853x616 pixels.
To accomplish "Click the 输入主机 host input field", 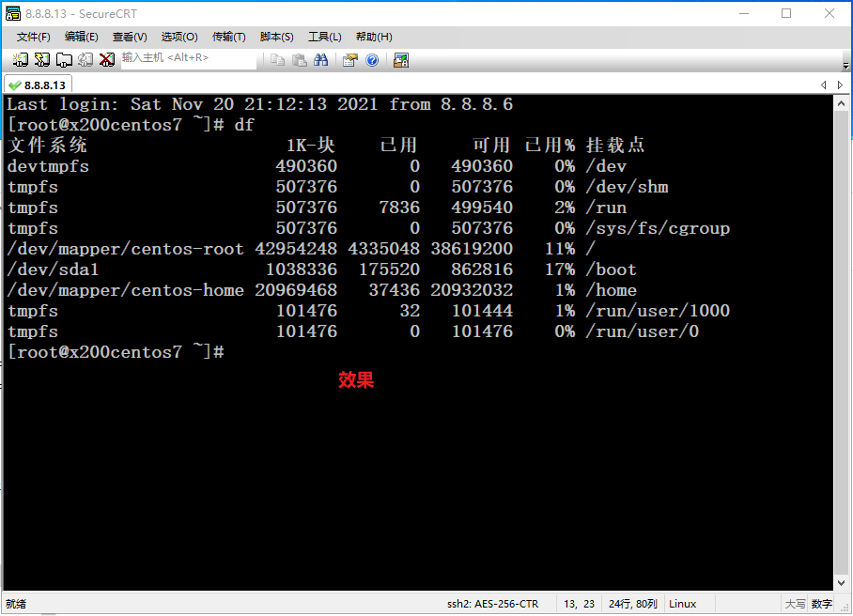I will pyautogui.click(x=188, y=59).
